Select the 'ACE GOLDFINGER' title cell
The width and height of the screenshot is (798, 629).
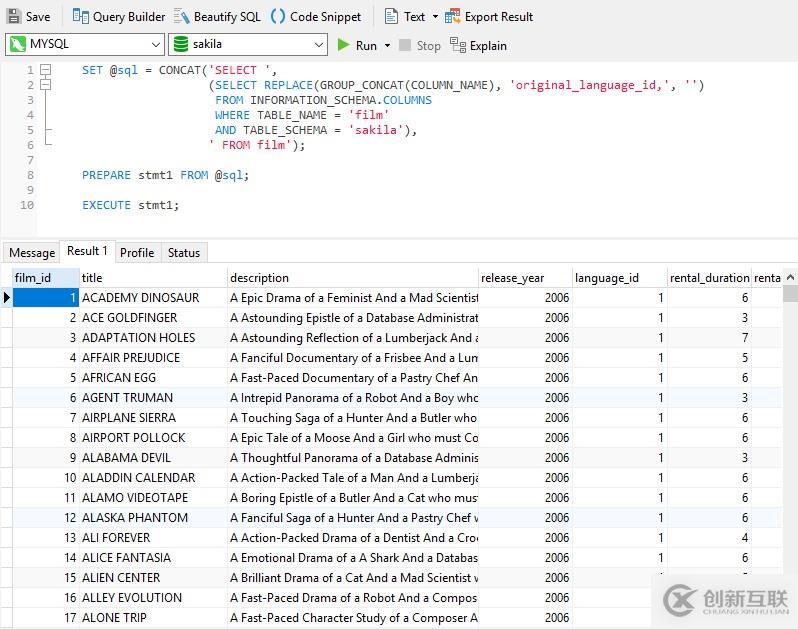pos(153,318)
